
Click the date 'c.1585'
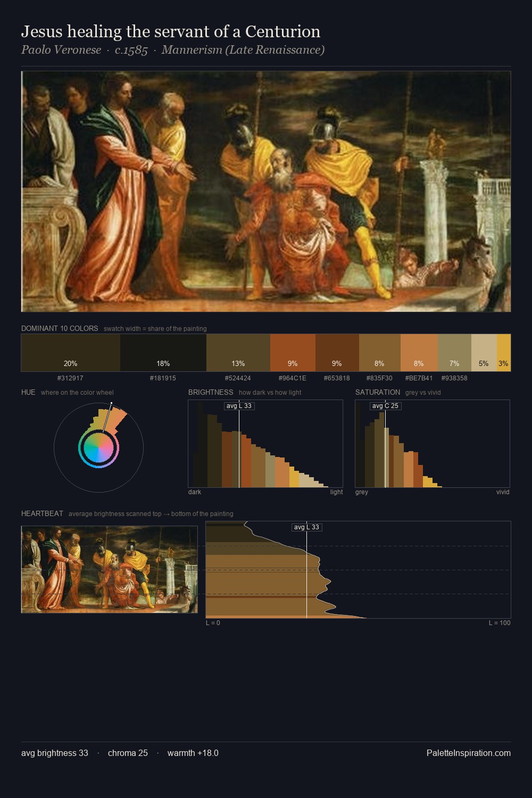[x=131, y=50]
